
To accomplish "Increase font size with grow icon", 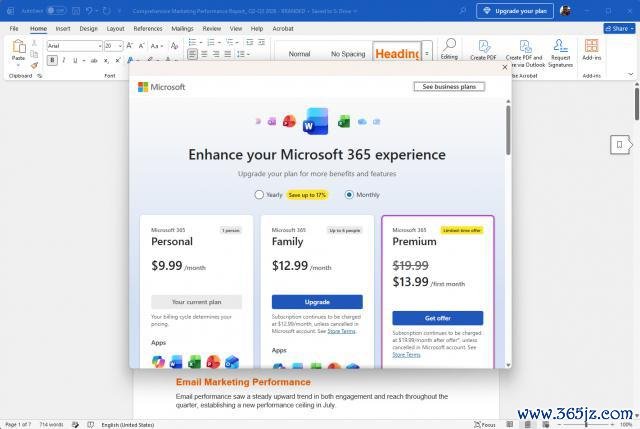I will tap(129, 46).
